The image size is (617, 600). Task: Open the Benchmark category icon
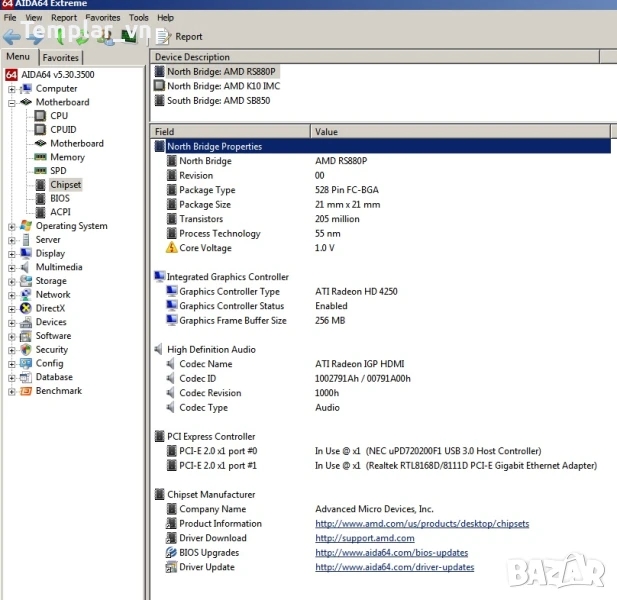point(26,391)
